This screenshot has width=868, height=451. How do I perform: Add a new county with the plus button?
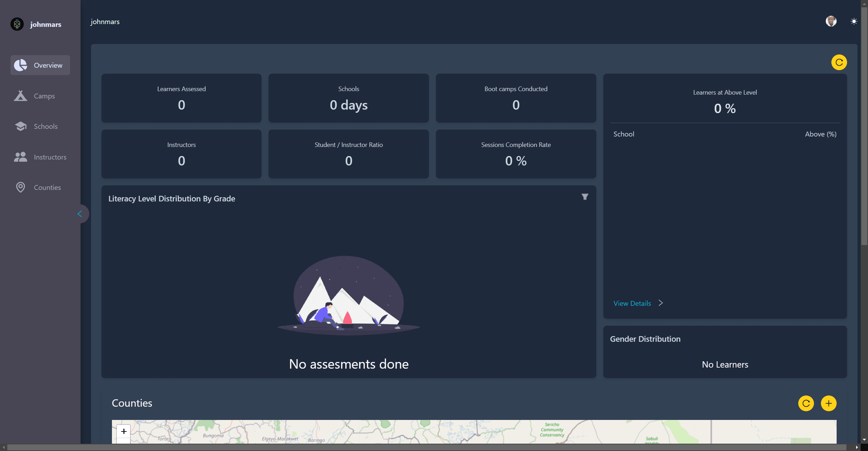tap(829, 403)
